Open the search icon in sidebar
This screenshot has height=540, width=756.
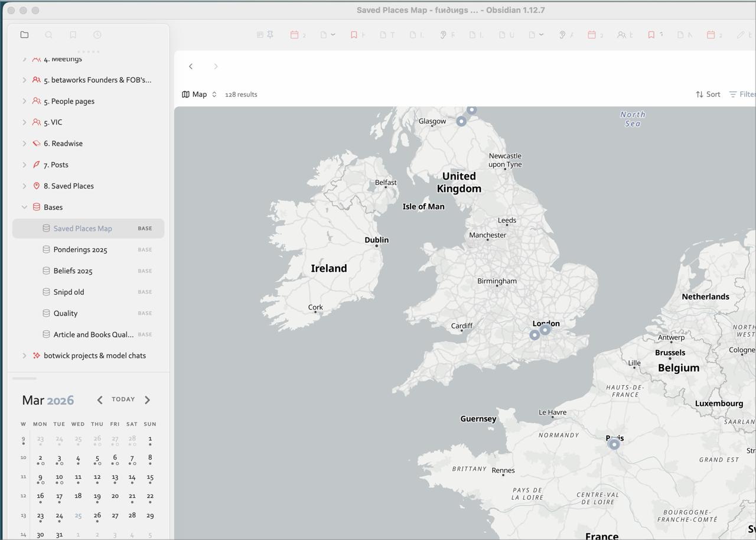coord(49,35)
